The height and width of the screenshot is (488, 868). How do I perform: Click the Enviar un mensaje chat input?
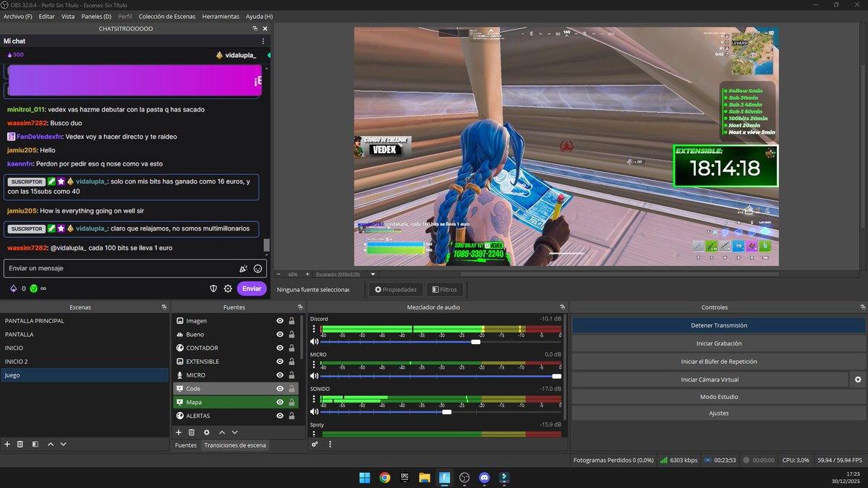tap(119, 268)
